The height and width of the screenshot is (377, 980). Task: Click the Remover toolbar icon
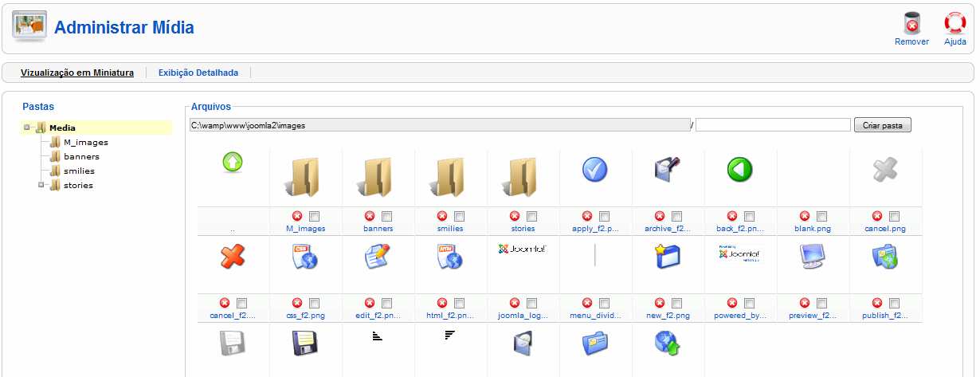coord(911,22)
